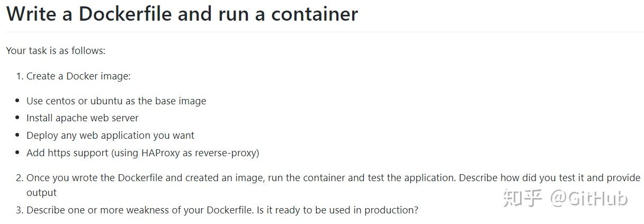The width and height of the screenshot is (644, 224).
Task: Click the Zhihu logo watermark text
Action: click(x=523, y=198)
